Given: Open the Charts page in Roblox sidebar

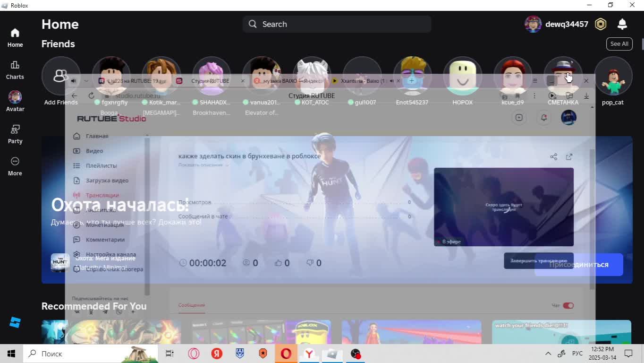Looking at the screenshot, I should tap(15, 69).
